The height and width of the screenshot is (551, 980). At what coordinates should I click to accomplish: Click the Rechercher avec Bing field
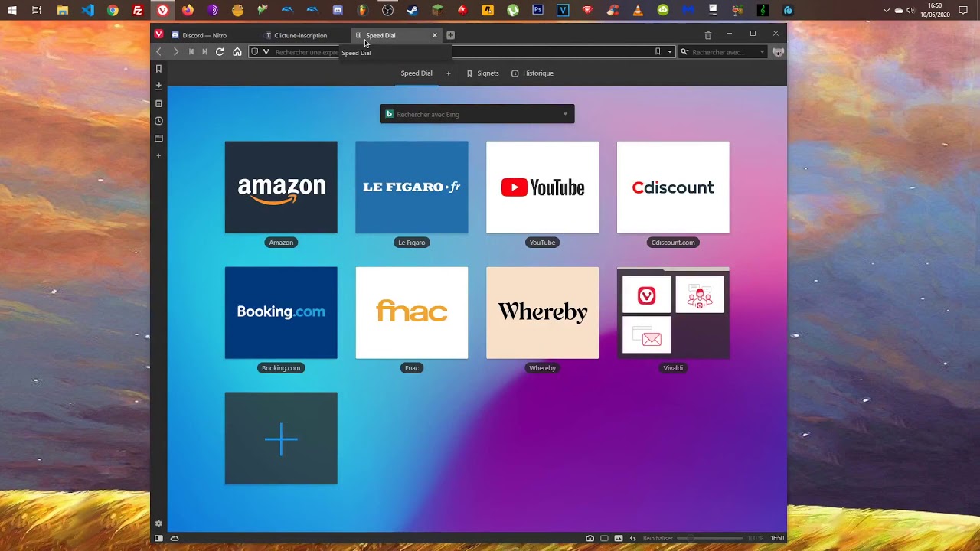[477, 114]
